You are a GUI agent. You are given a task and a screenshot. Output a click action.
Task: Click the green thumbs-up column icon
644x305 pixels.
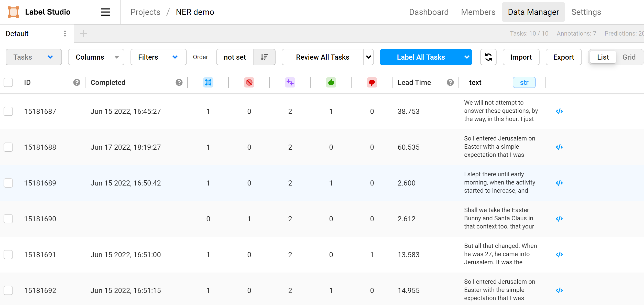pyautogui.click(x=331, y=82)
